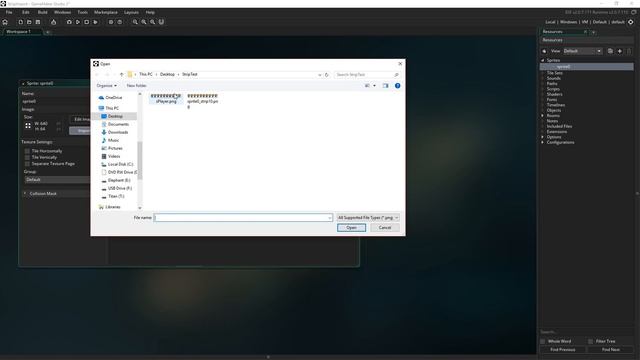Click the Open button in the dialog
The height and width of the screenshot is (360, 640).
pos(351,228)
